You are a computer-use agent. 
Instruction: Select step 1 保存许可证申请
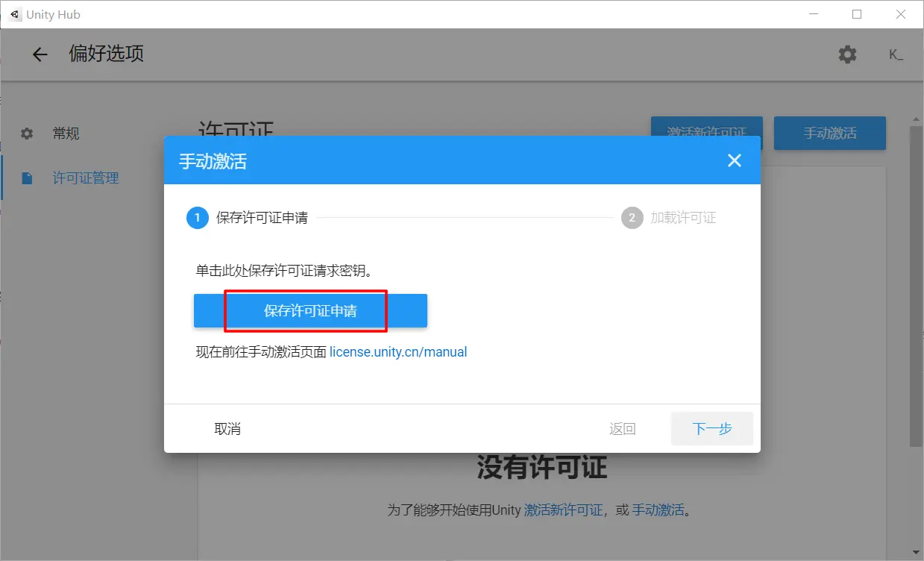(x=248, y=218)
